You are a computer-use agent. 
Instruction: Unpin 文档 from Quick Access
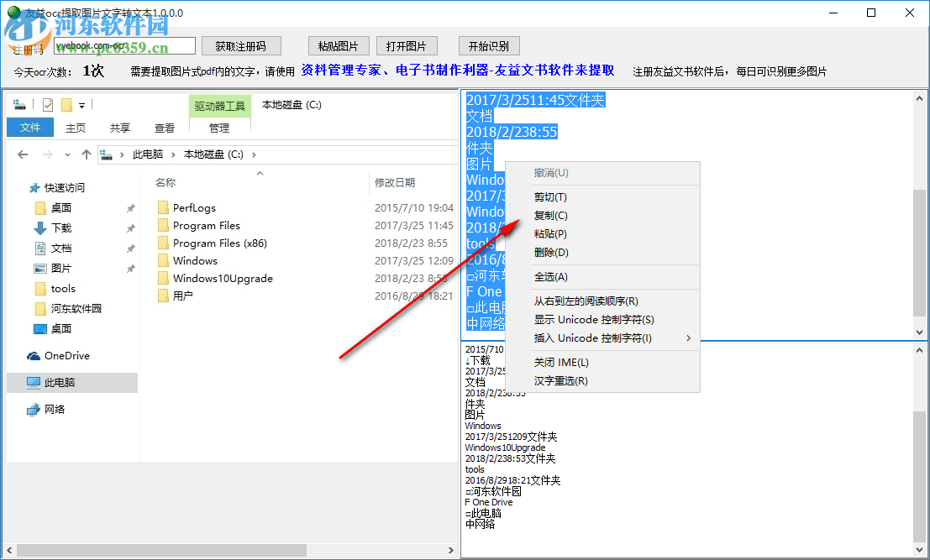pos(131,250)
